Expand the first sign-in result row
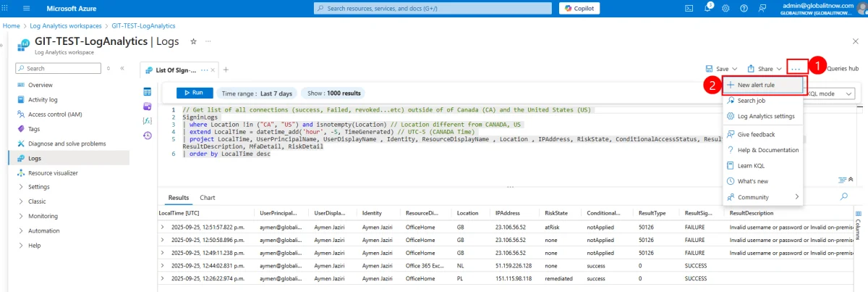Image resolution: width=868 pixels, height=292 pixels. click(162, 228)
